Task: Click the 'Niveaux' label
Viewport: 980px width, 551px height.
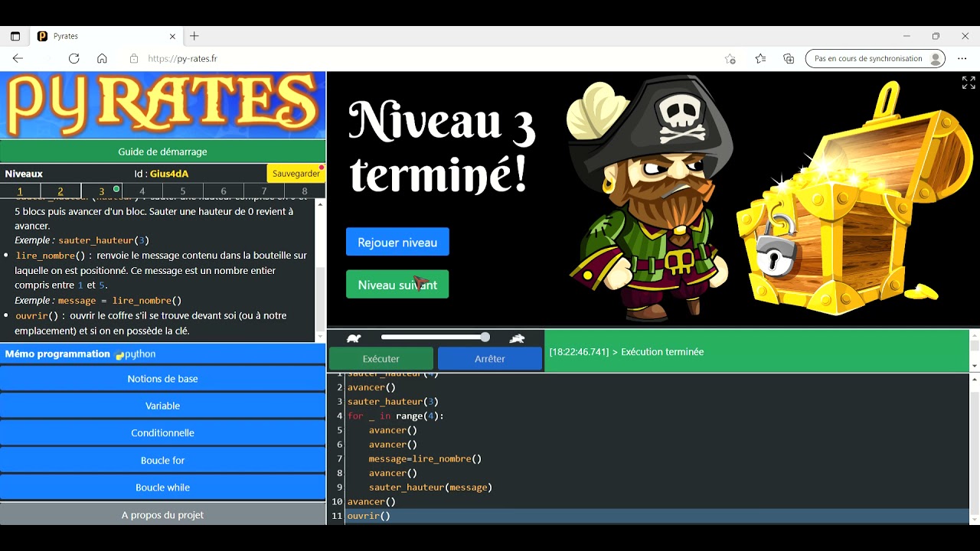Action: [24, 174]
